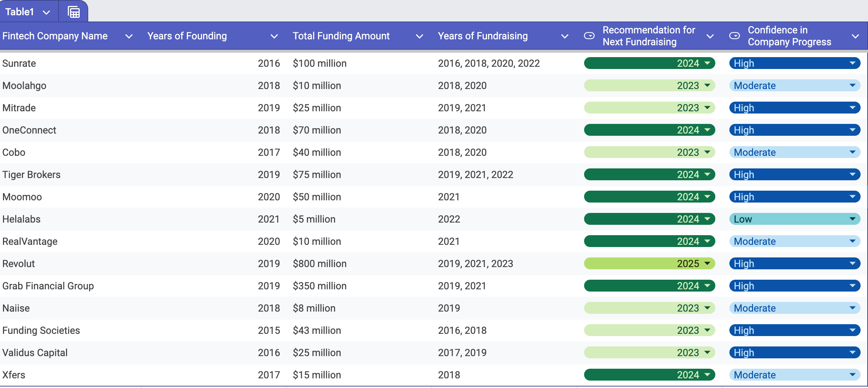Open Revolut's 2025 recommendation dropdown

[x=707, y=263]
